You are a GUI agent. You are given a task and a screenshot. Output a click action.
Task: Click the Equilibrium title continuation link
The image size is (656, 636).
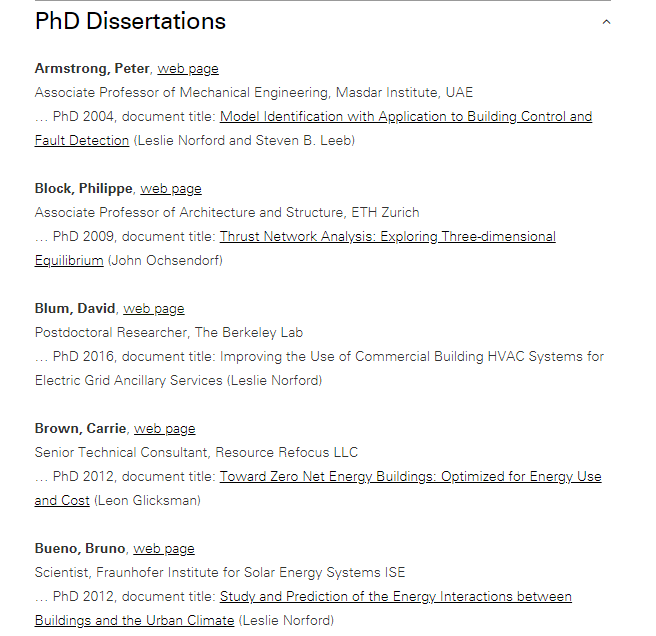pos(69,261)
